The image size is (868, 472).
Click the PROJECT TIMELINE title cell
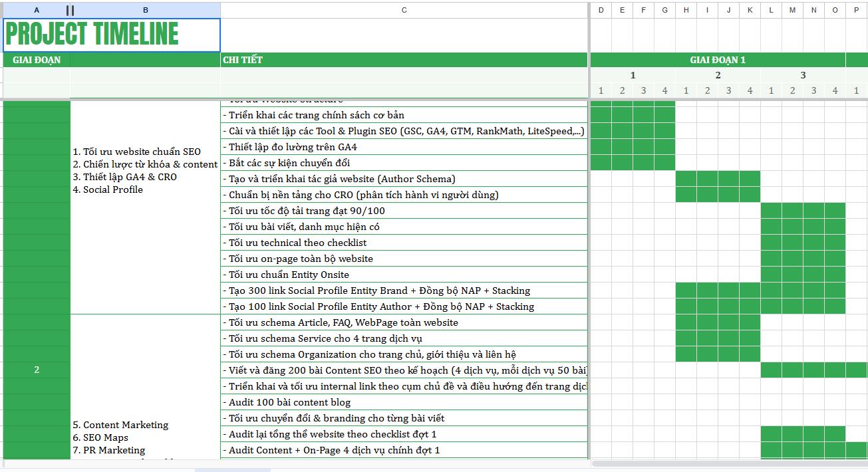coord(112,35)
